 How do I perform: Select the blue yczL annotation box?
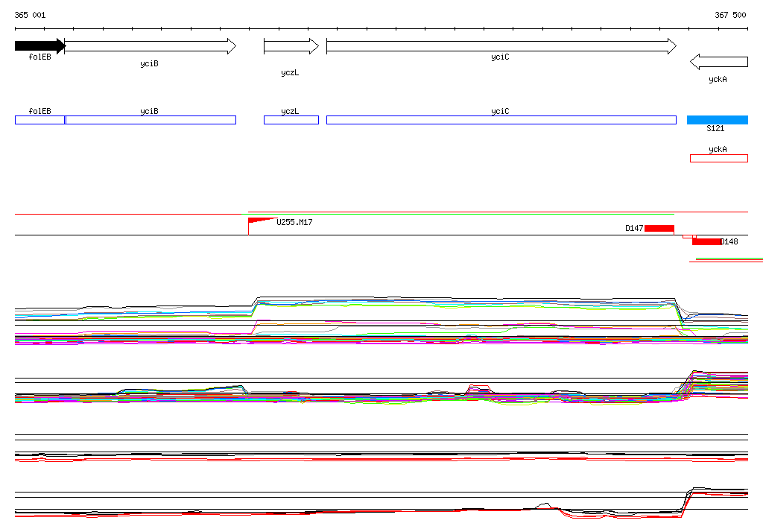[x=291, y=120]
